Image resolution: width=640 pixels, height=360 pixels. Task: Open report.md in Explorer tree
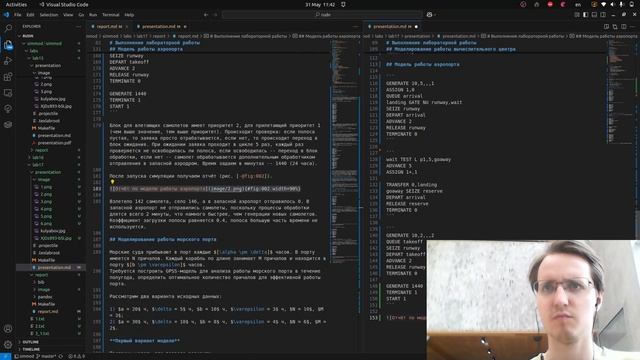click(x=47, y=311)
